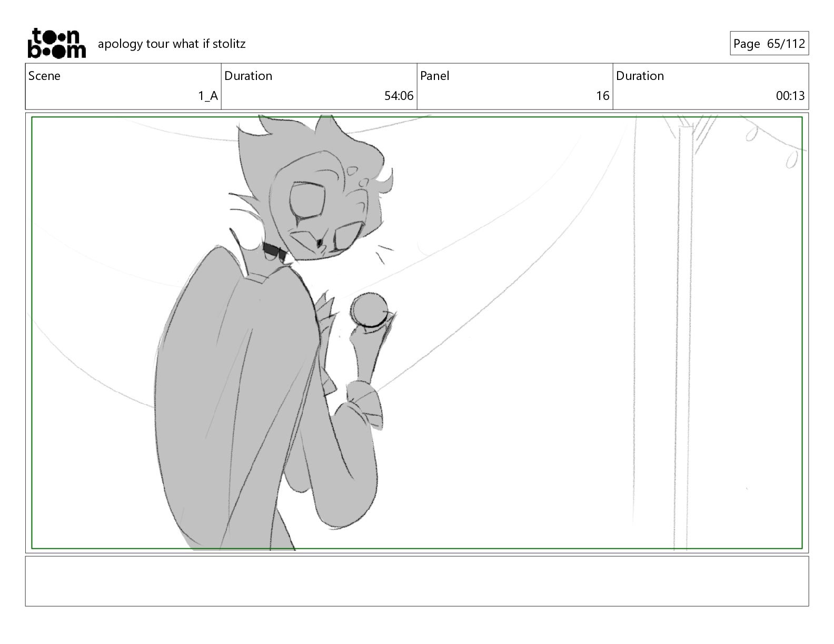
Task: Select panel duration '00:13'
Action: 790,96
